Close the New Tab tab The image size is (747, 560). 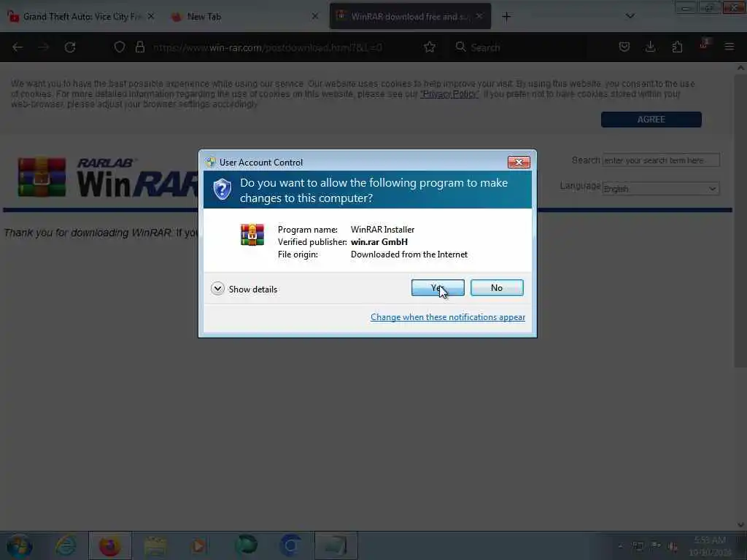pos(315,16)
